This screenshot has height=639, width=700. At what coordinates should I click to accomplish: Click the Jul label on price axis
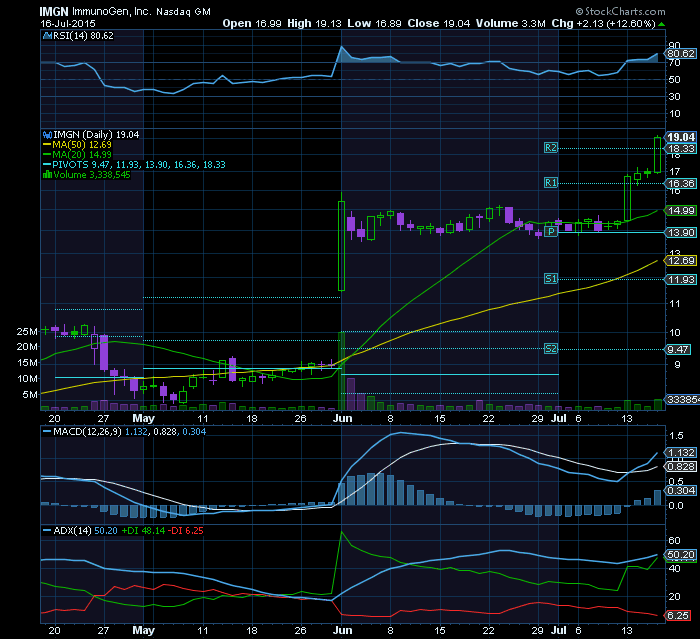[558, 418]
